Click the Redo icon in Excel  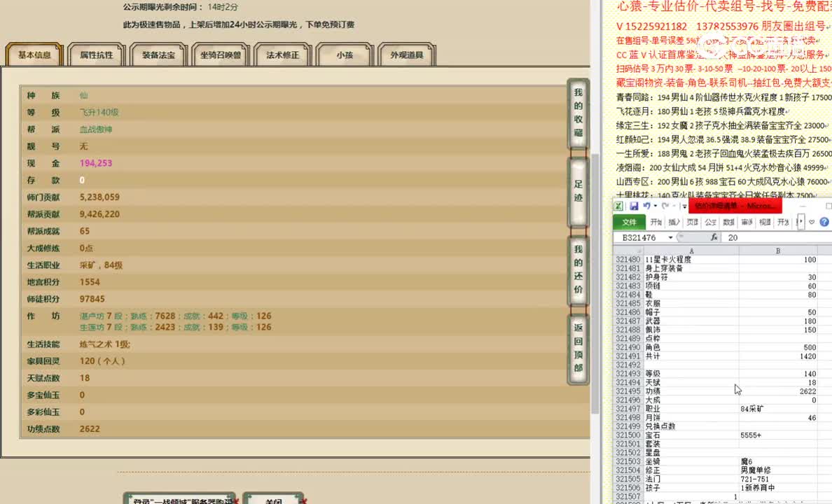click(664, 206)
